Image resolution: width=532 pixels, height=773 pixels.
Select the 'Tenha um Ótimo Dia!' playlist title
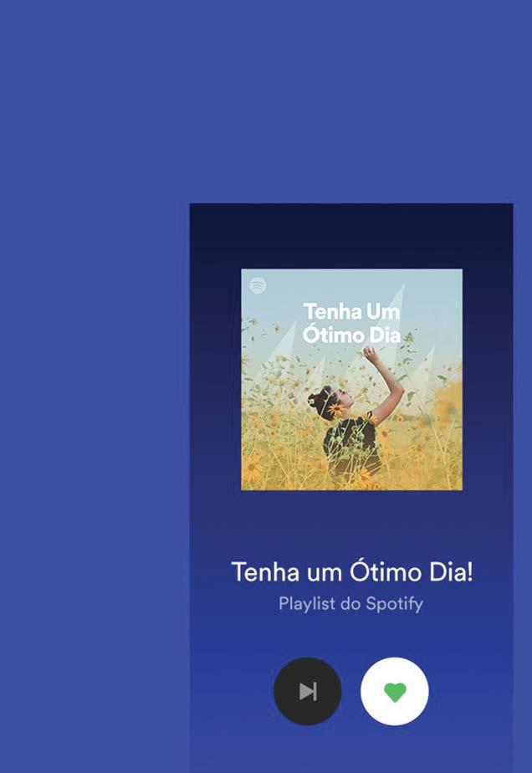click(x=351, y=572)
